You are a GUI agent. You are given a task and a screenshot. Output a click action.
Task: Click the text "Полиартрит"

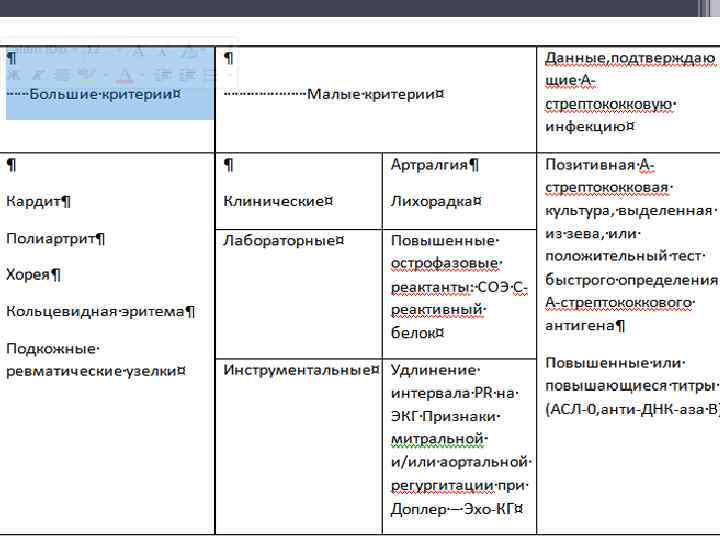(51, 239)
